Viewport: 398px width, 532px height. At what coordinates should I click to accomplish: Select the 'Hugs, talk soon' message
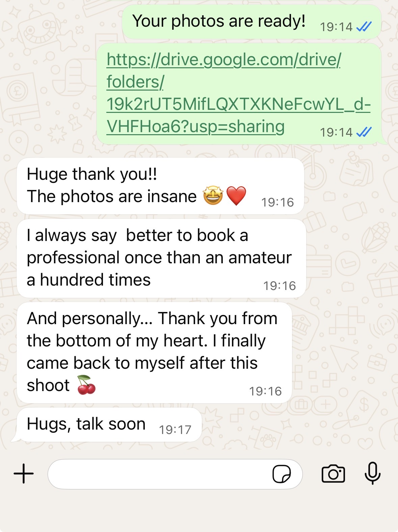coord(109,425)
